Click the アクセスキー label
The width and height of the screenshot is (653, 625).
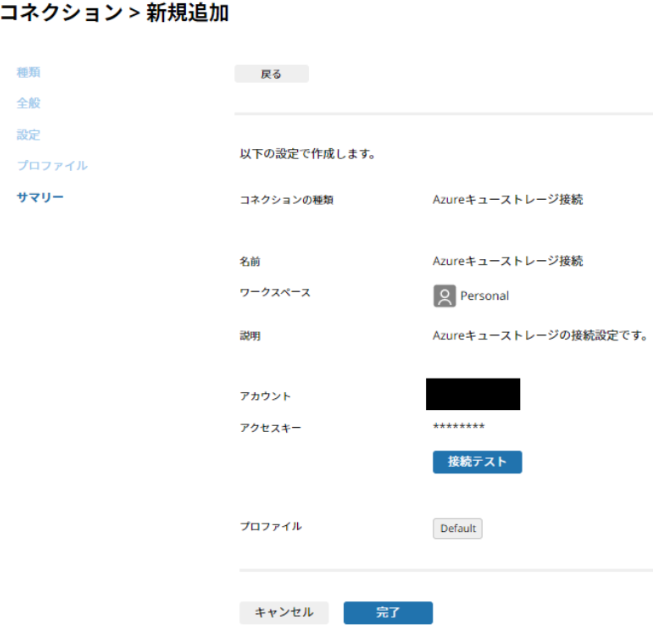(270, 428)
